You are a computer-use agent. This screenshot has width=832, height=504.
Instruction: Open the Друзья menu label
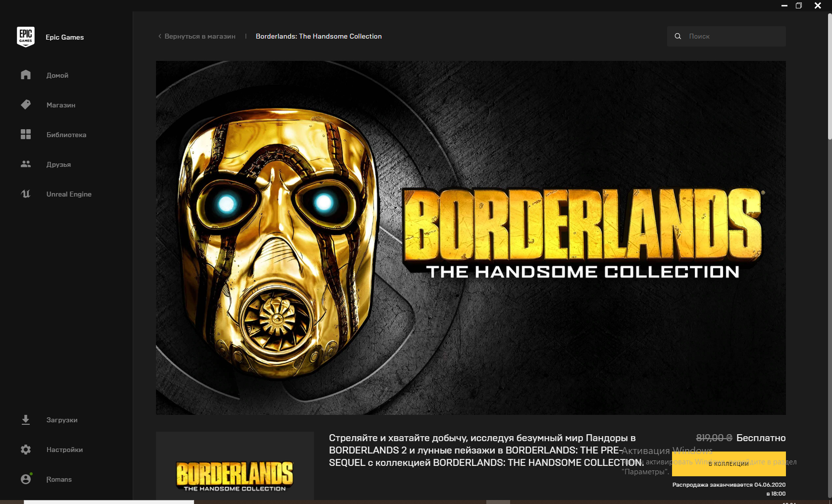[58, 164]
